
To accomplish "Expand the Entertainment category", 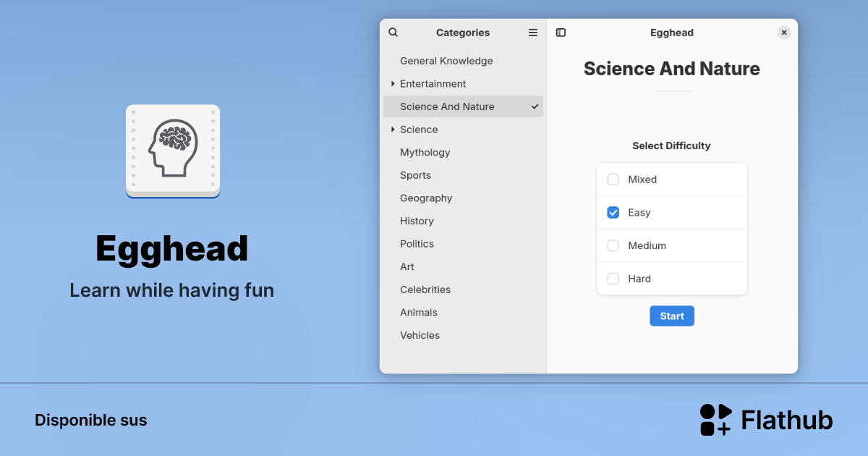I will [x=392, y=83].
